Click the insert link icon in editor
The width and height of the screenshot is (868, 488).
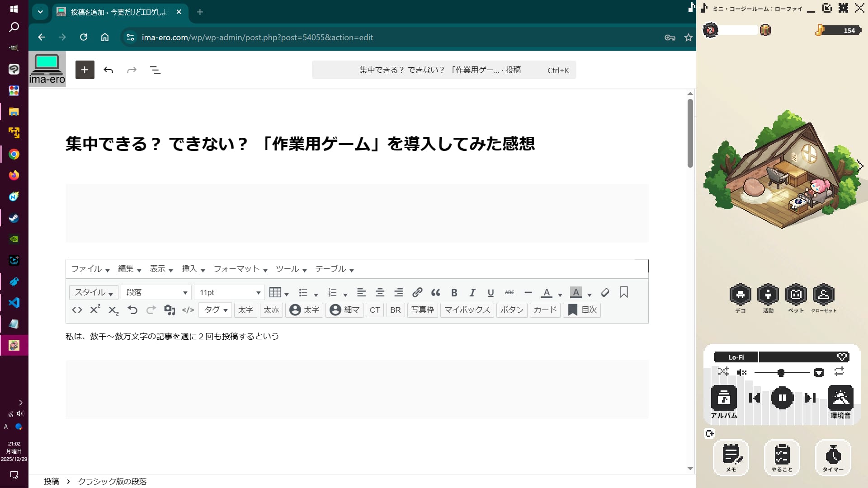[x=417, y=292]
